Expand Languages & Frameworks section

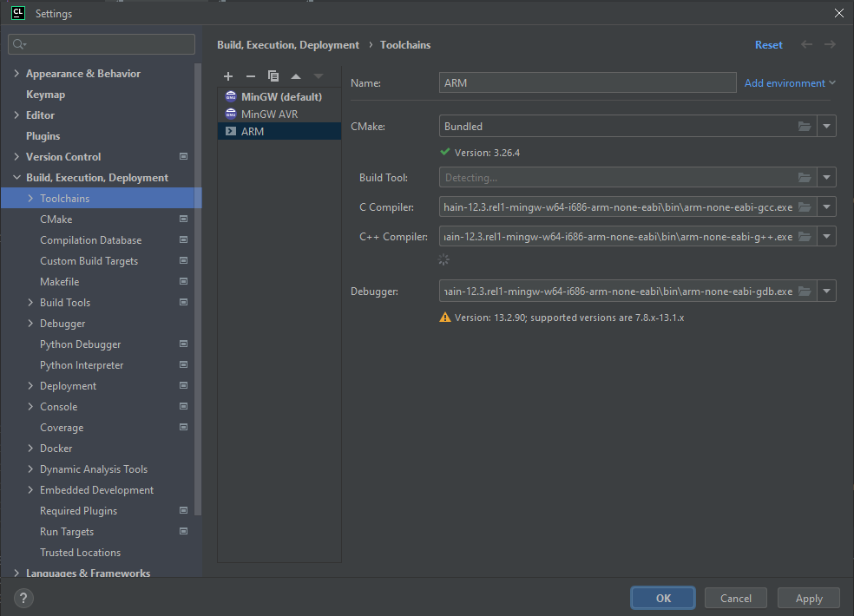[x=16, y=573]
